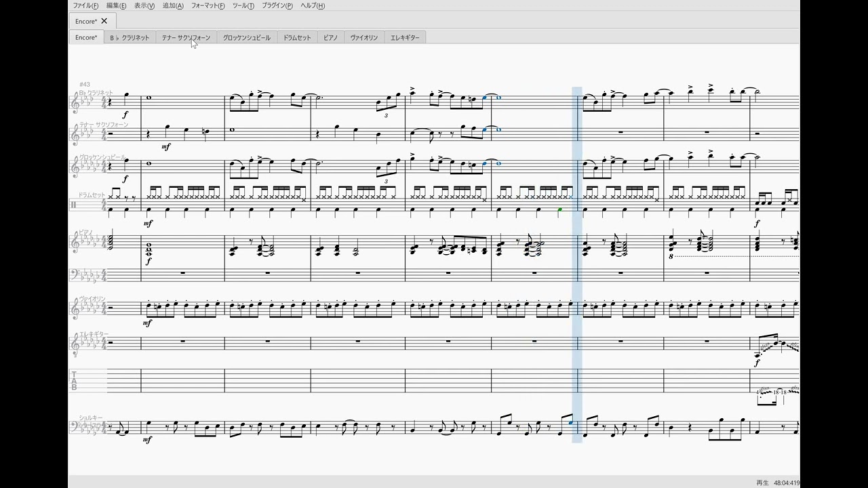Click the ピアノ staff label
The image size is (868, 488).
85,232
